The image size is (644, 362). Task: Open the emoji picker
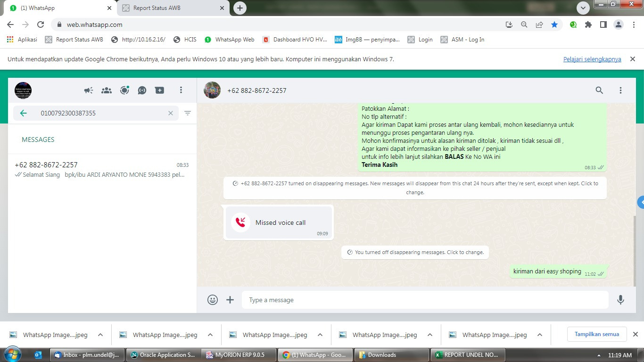click(x=213, y=300)
